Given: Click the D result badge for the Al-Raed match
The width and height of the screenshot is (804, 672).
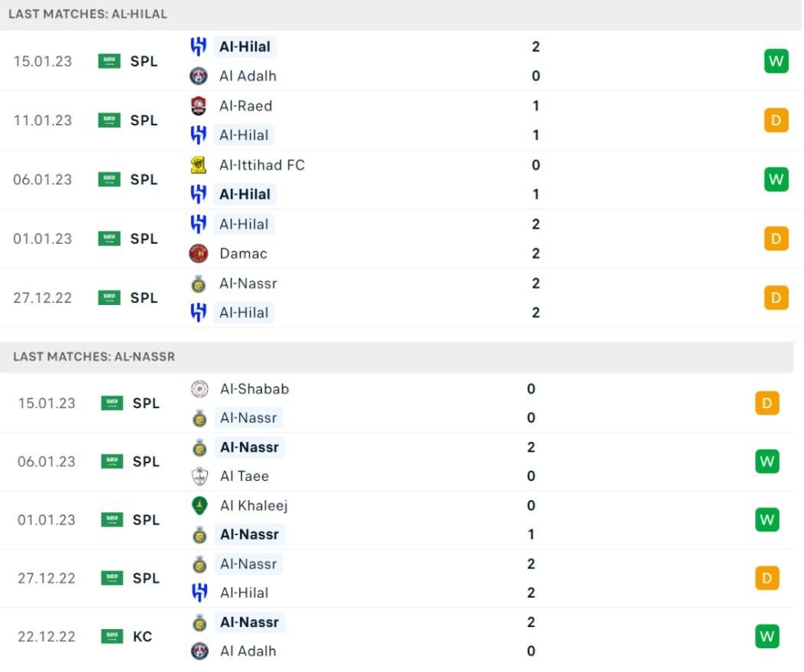Looking at the screenshot, I should [776, 120].
